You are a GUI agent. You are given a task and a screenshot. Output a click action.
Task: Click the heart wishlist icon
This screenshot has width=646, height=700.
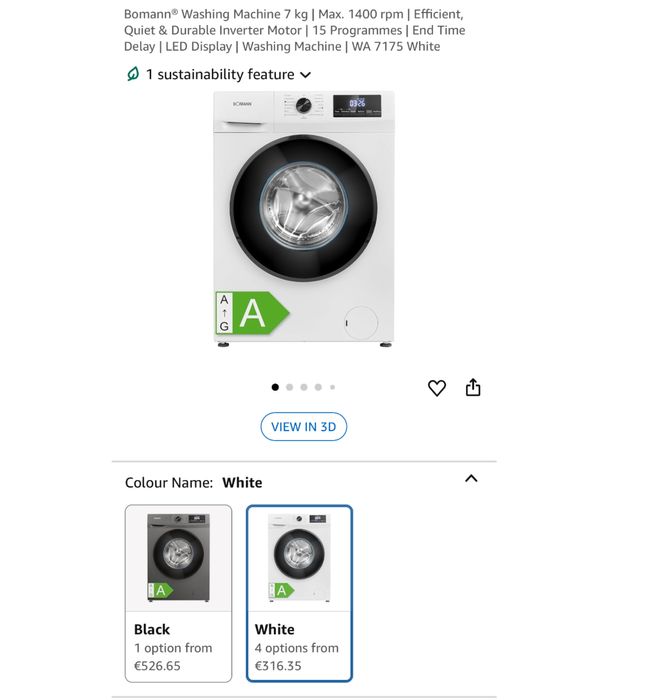[437, 388]
